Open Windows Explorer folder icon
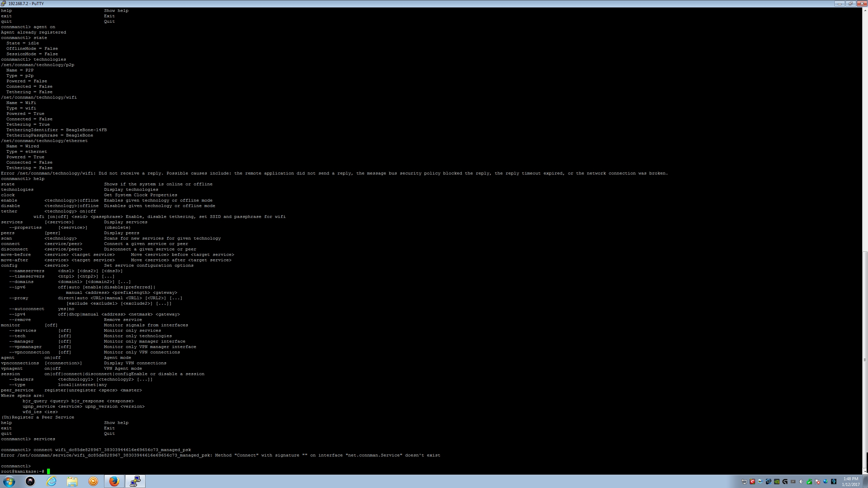The image size is (868, 488). click(72, 481)
